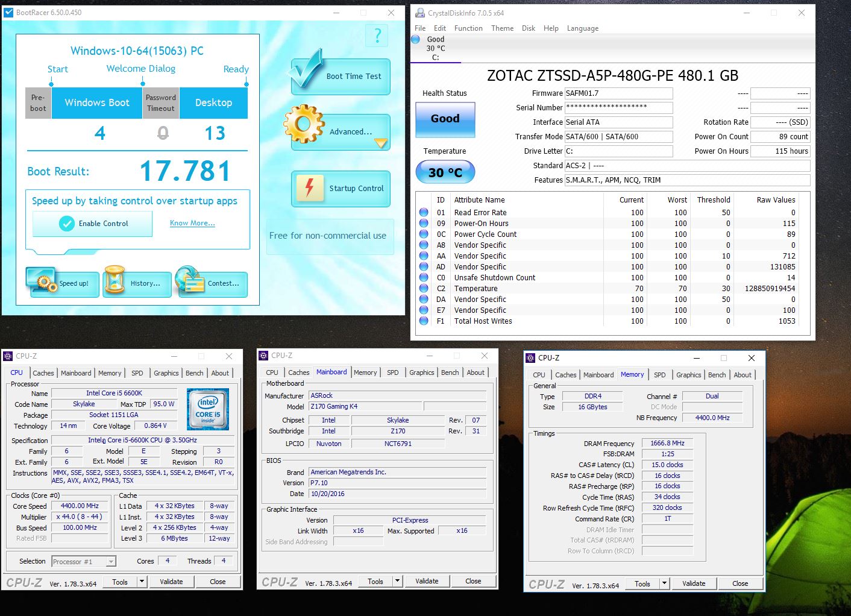Image resolution: width=851 pixels, height=616 pixels.
Task: Click the status orb for Read Error Rate
Action: 424,212
